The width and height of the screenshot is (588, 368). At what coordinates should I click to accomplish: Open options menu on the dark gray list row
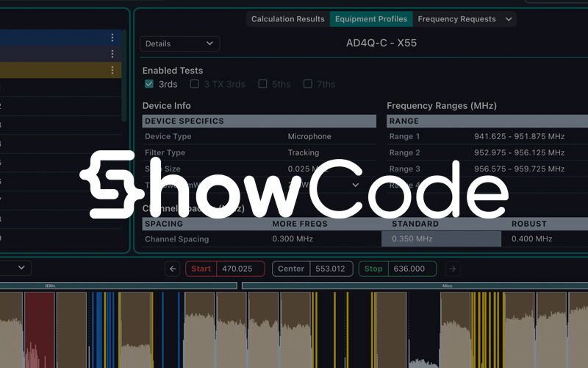(112, 54)
